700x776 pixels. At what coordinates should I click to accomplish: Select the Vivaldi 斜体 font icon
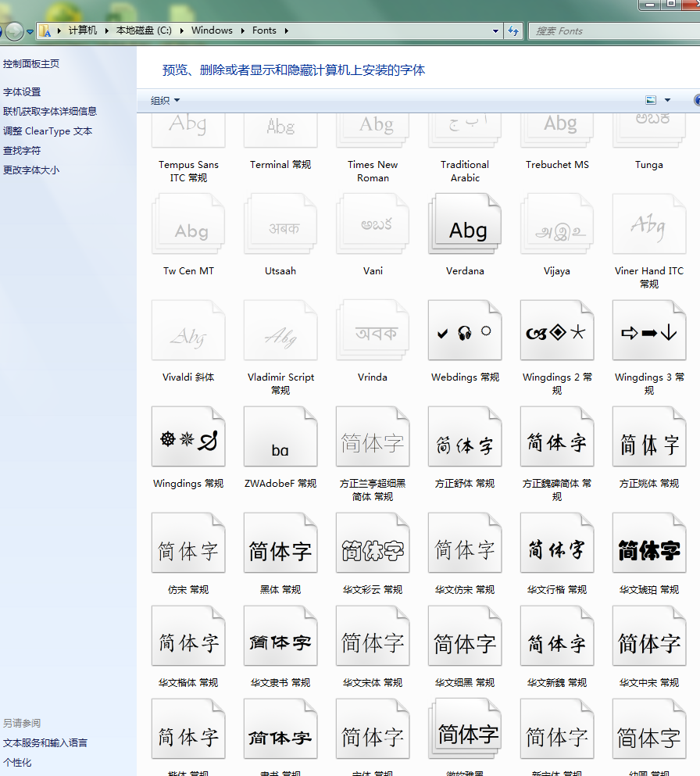coord(188,330)
